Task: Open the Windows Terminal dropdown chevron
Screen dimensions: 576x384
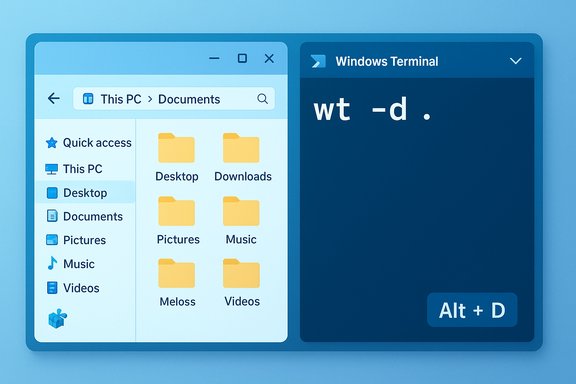Action: point(516,61)
